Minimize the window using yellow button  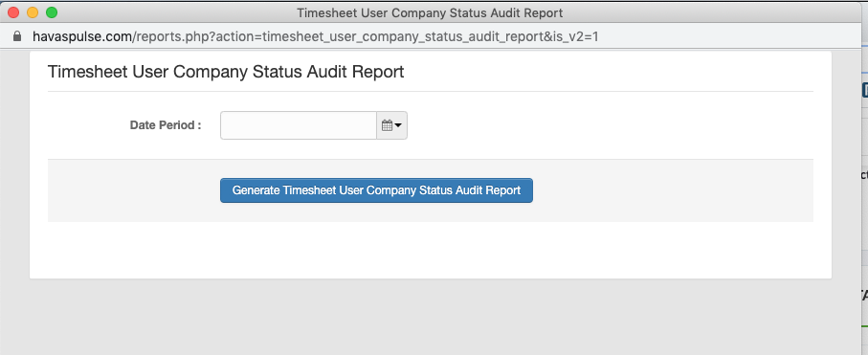pyautogui.click(x=33, y=12)
